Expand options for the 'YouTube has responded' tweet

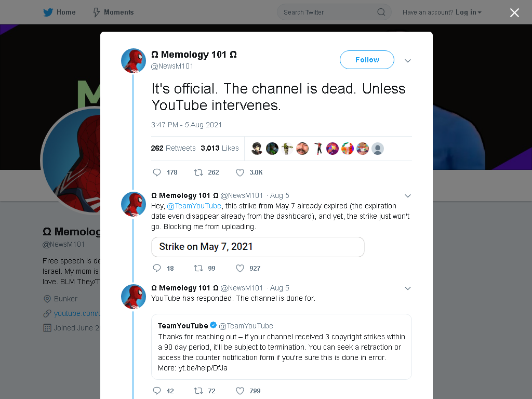[x=408, y=288]
